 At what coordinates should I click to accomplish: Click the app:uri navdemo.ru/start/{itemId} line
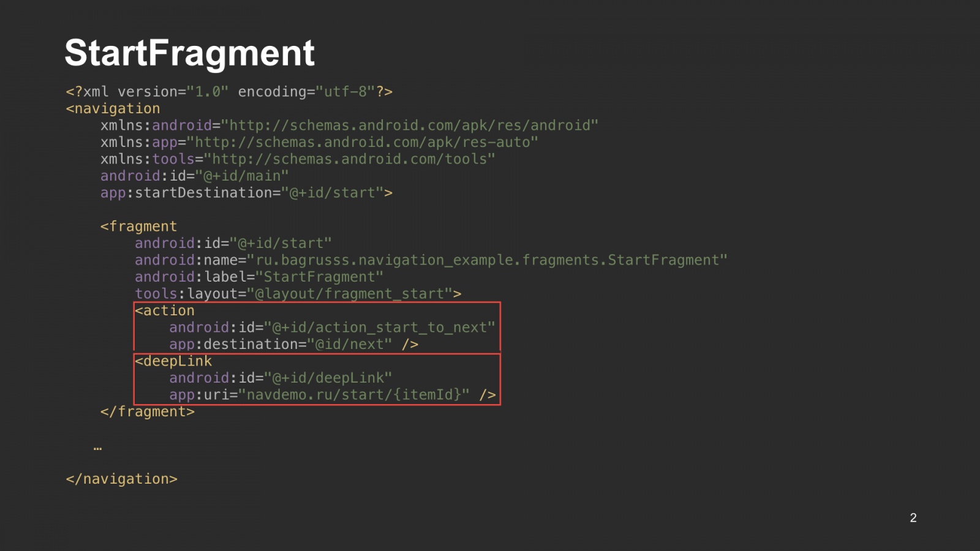332,395
